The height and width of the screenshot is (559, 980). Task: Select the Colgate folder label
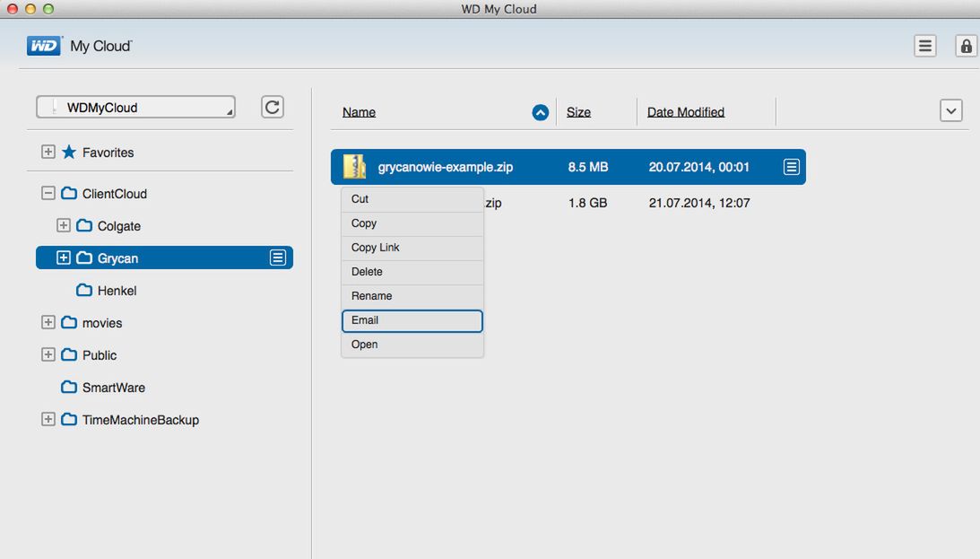pyautogui.click(x=118, y=226)
